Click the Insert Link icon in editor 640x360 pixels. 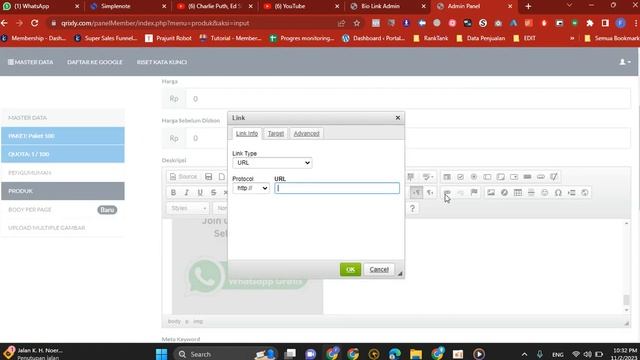[447, 193]
